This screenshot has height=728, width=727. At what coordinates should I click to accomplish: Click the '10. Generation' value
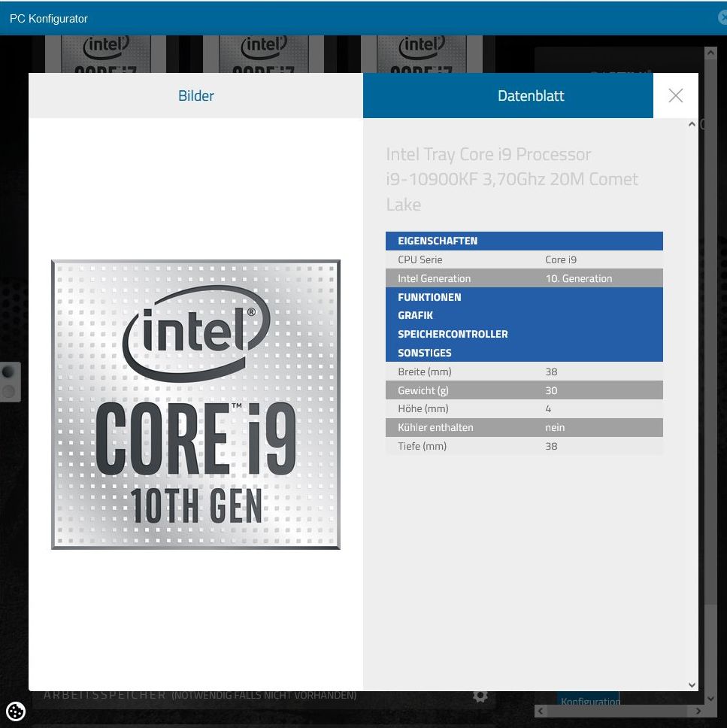578,278
